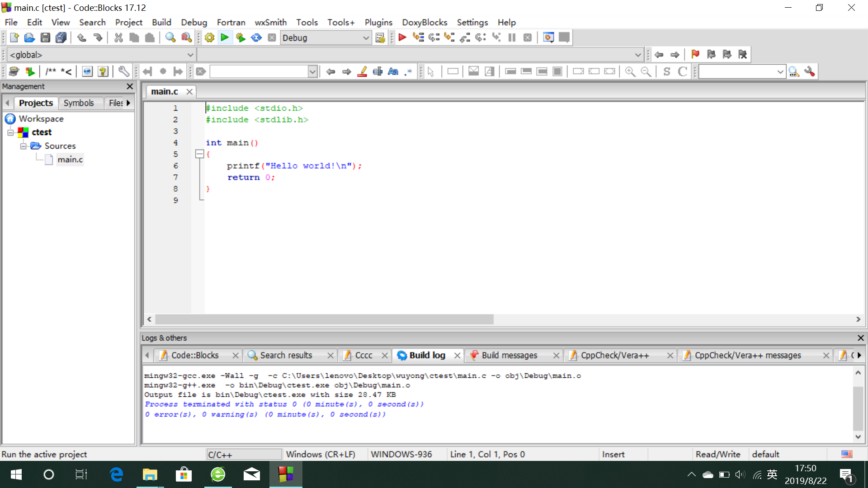Click the DoxyBlocks wrench preferences icon

[x=123, y=71]
